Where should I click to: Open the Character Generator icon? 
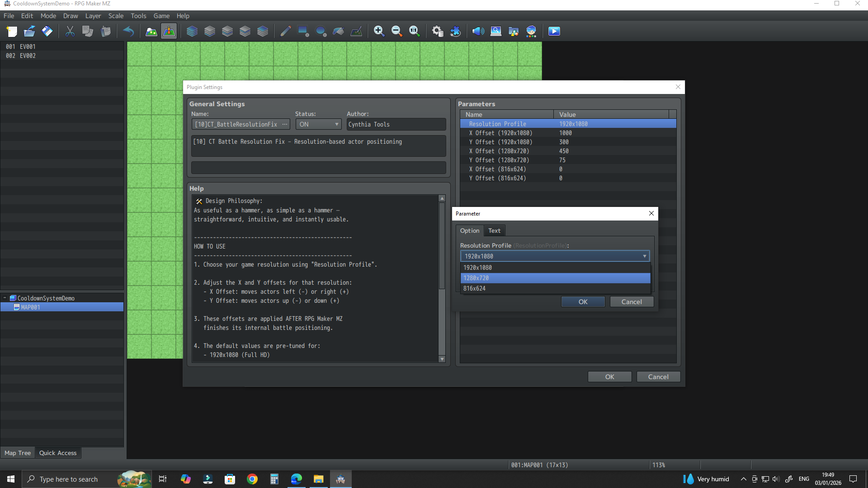coord(531,31)
